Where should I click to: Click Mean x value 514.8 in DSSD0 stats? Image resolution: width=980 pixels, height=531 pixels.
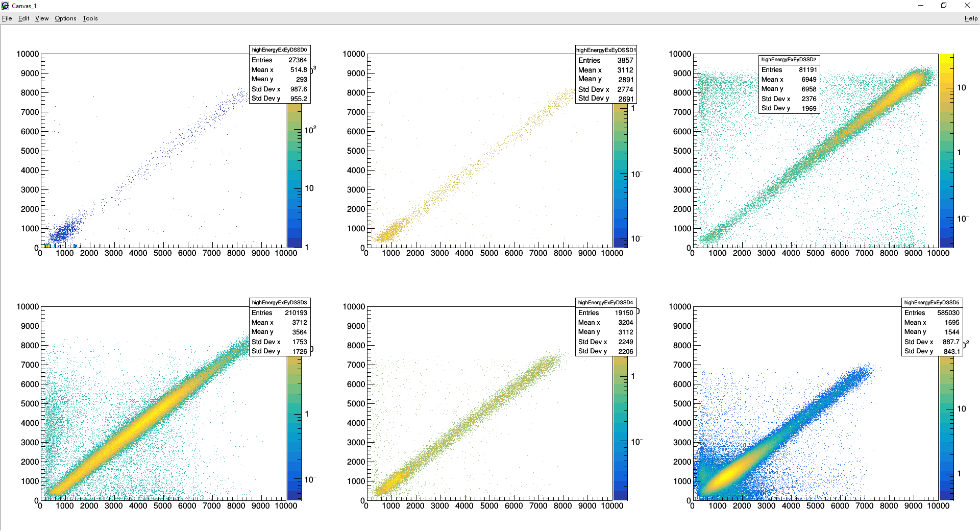click(x=299, y=70)
